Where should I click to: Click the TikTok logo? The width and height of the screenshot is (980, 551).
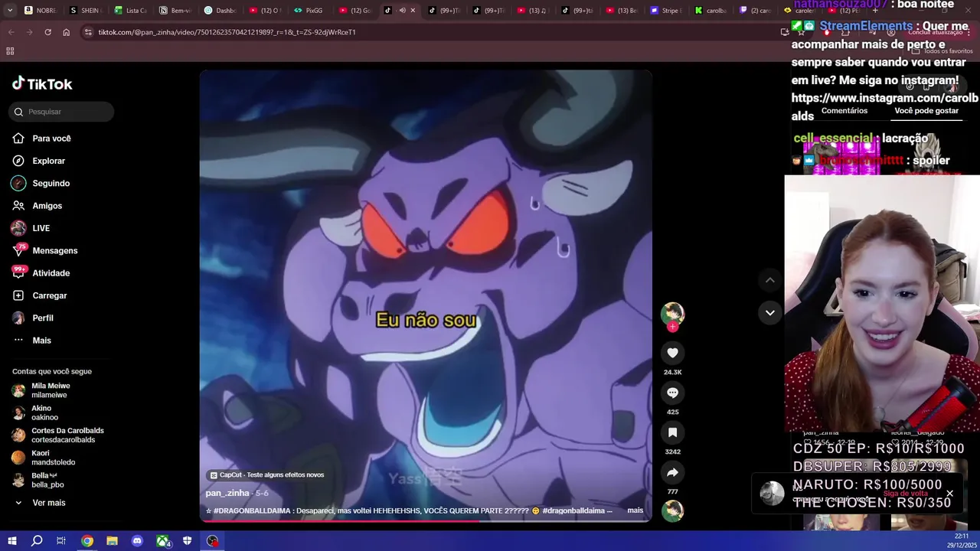click(42, 83)
